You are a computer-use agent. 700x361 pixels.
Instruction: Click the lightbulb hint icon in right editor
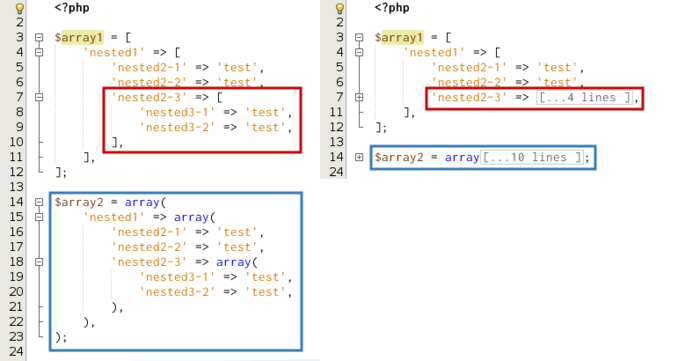click(x=340, y=8)
